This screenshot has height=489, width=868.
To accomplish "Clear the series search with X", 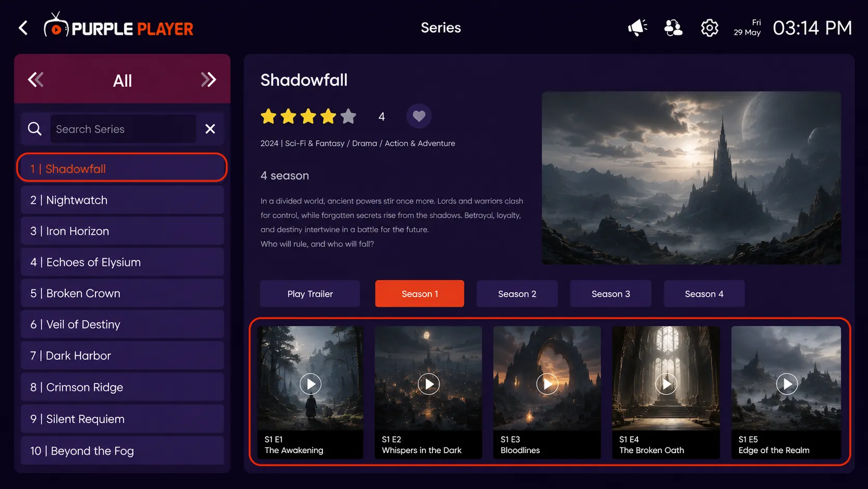I will click(210, 128).
